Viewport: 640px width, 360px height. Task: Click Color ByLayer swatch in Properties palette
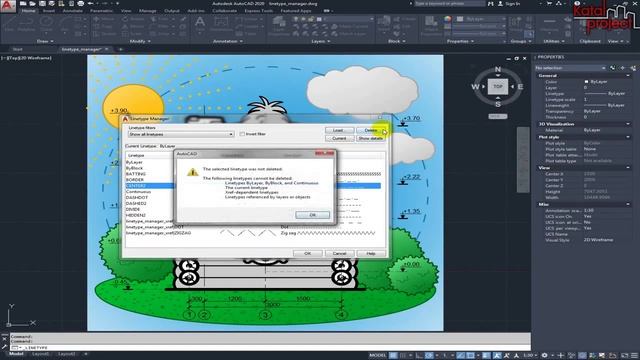[x=587, y=82]
